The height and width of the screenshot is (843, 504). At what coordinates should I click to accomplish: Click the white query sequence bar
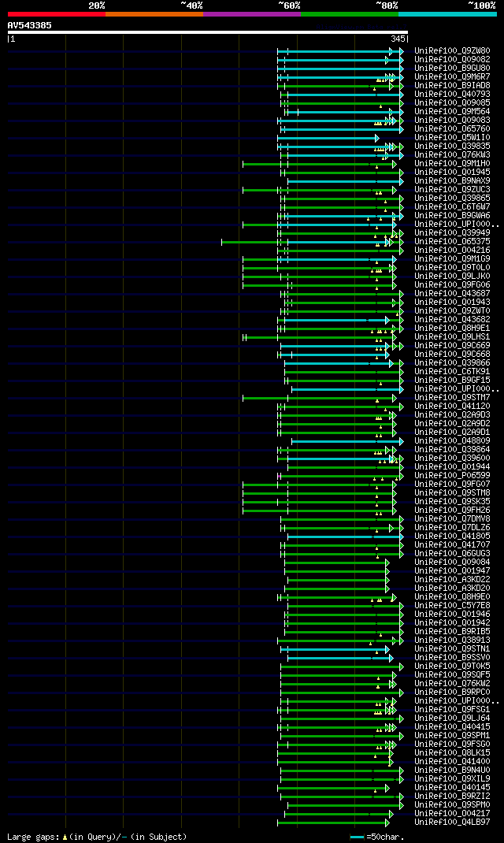pos(208,32)
